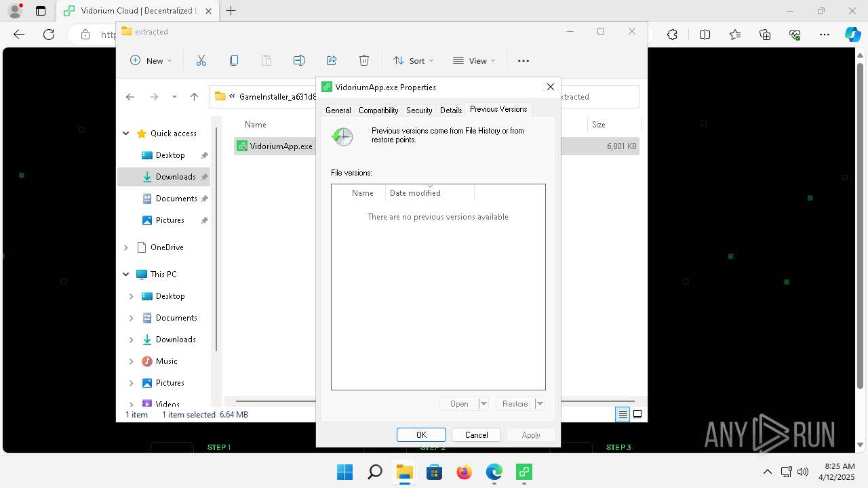868x488 pixels.
Task: Select Downloads under Quick access
Action: [163, 177]
